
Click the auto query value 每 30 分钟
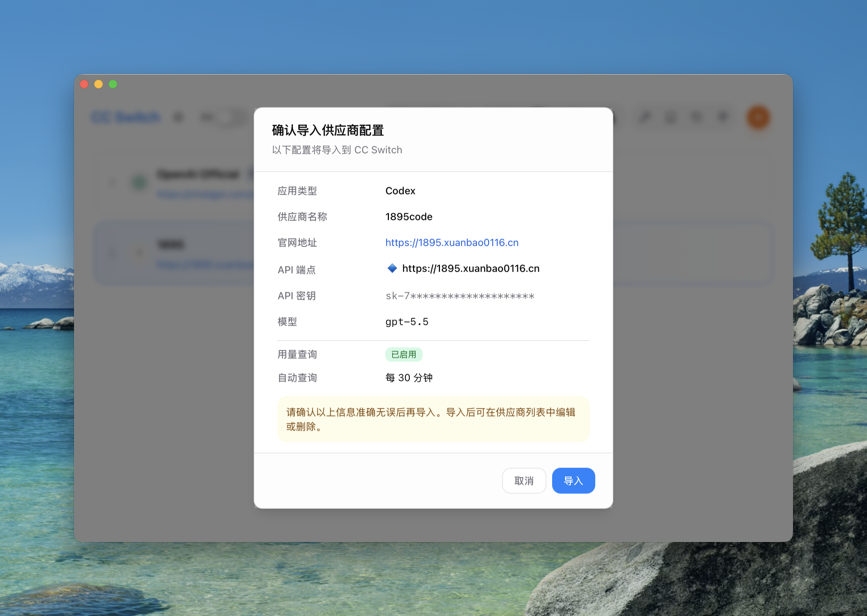point(409,378)
